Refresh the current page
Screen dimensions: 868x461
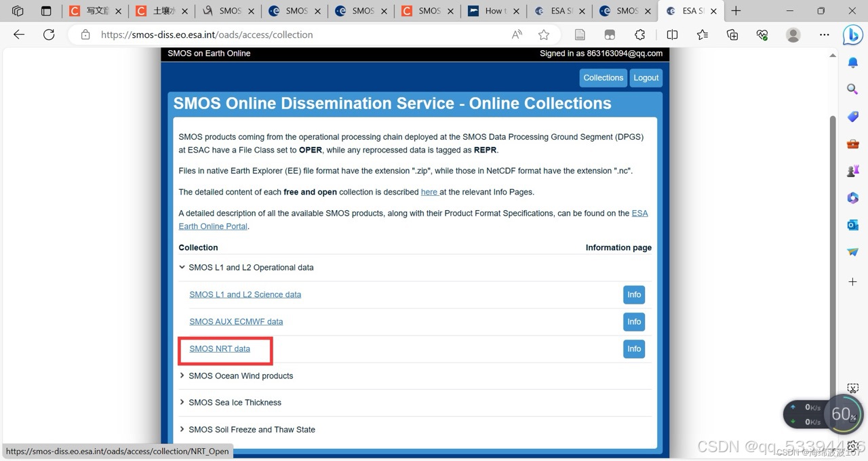(49, 35)
